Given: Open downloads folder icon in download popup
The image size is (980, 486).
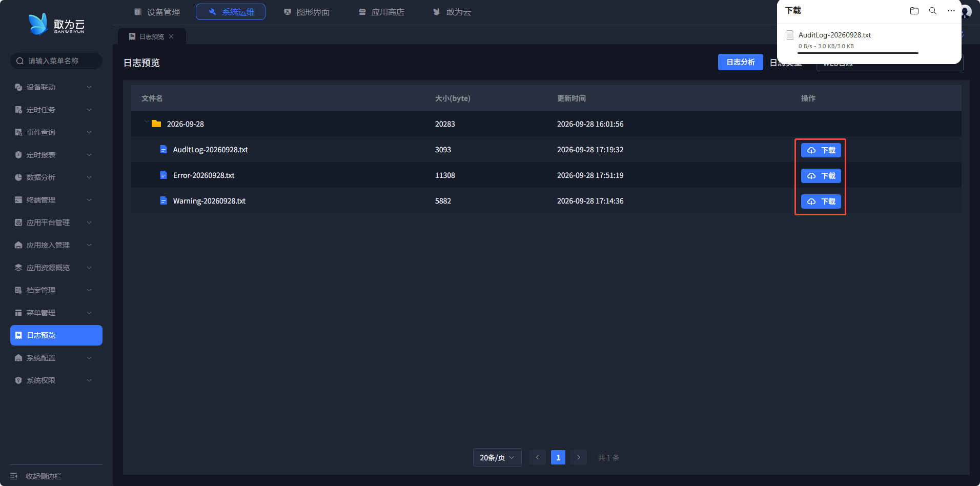Looking at the screenshot, I should point(914,11).
